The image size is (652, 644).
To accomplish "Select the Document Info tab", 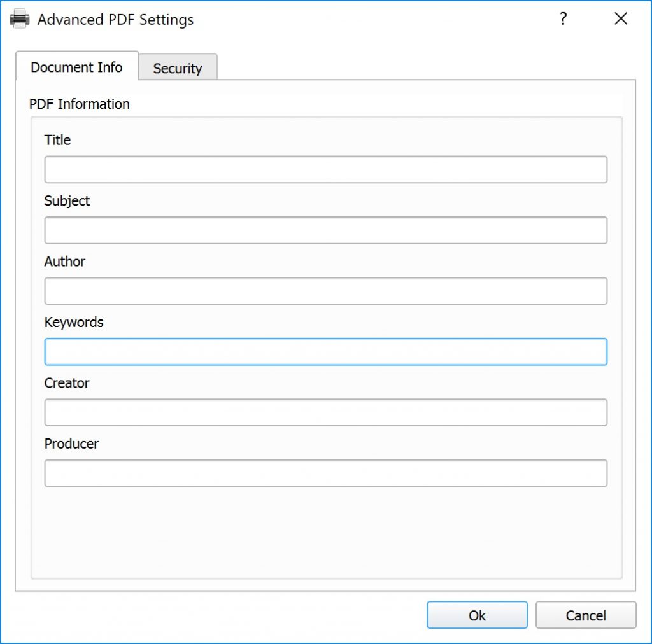I will tap(76, 67).
